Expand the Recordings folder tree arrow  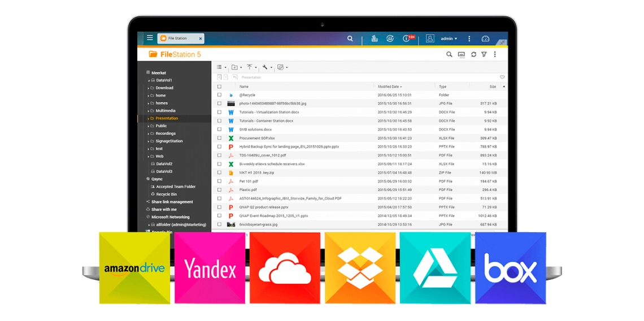(148, 133)
